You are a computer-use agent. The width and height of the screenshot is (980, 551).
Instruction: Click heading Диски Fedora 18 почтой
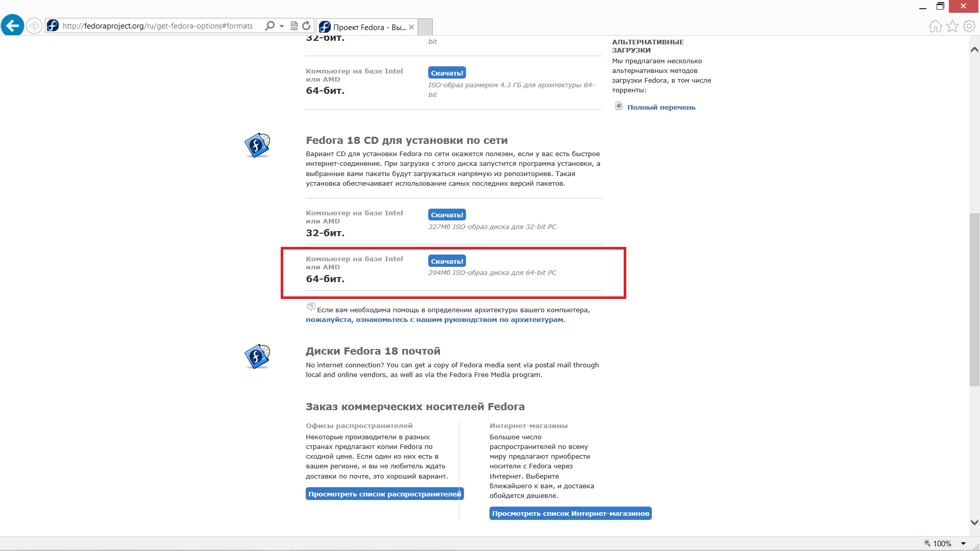373,351
